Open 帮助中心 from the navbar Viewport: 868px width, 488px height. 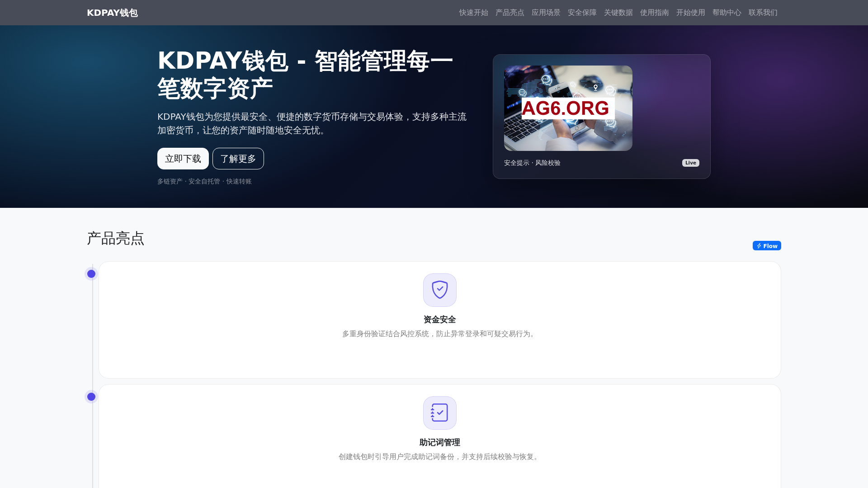[726, 13]
